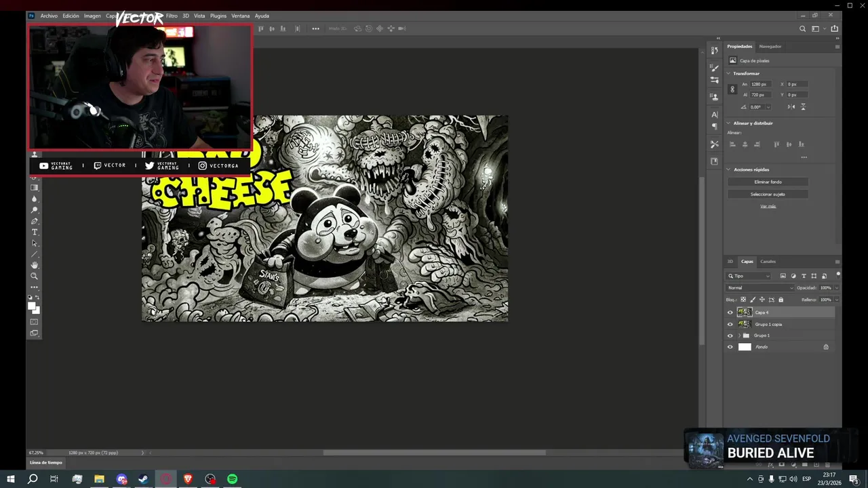Click the share icon in options bar
Viewport: 868px width, 488px height.
[x=835, y=28]
